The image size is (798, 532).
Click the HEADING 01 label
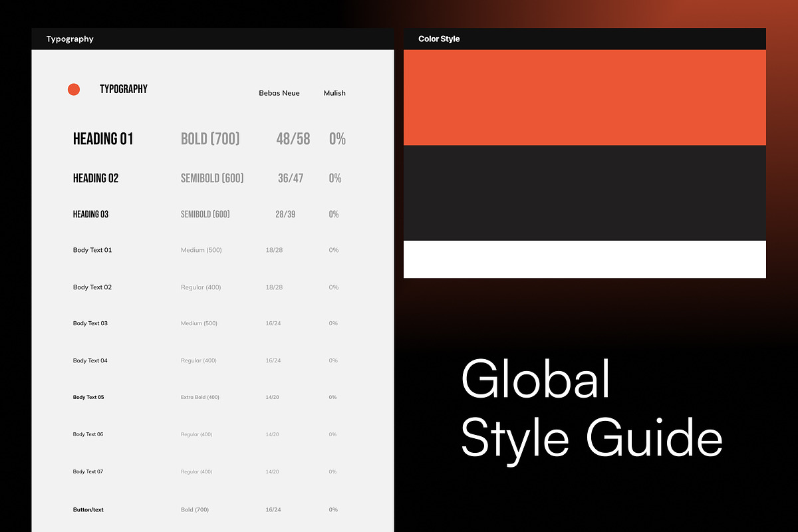[x=103, y=139]
